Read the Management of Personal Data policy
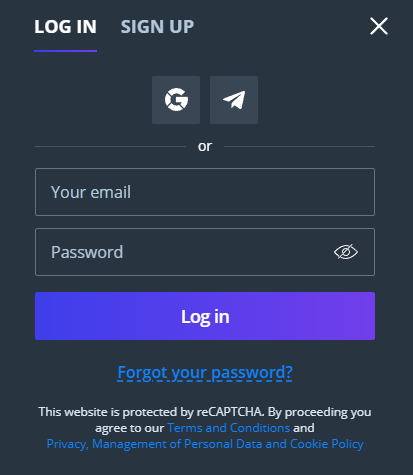The image size is (413, 475). 205,444
